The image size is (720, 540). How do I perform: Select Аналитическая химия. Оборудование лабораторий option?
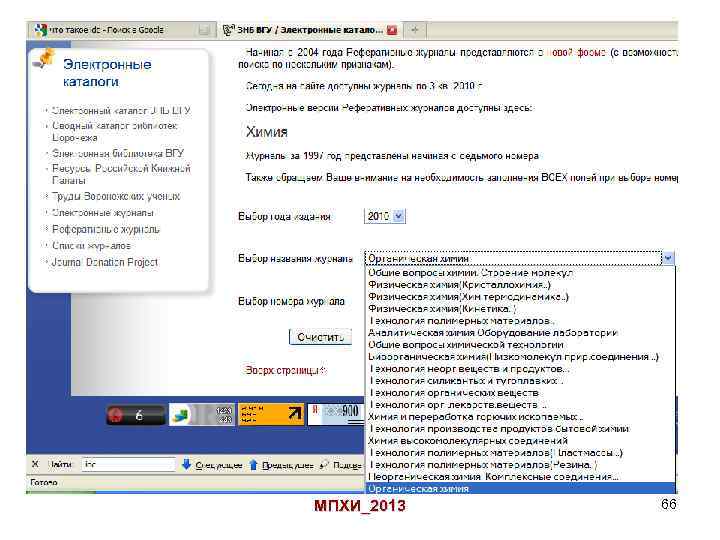click(520, 333)
